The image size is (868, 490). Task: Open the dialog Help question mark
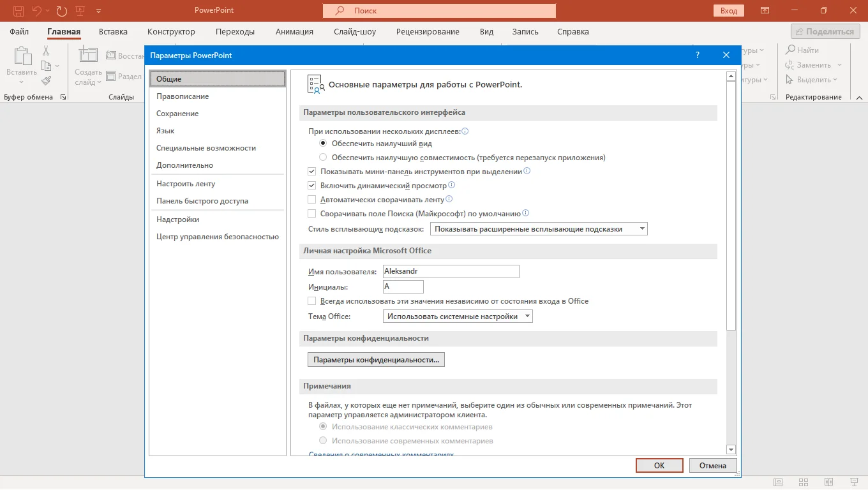pyautogui.click(x=697, y=56)
